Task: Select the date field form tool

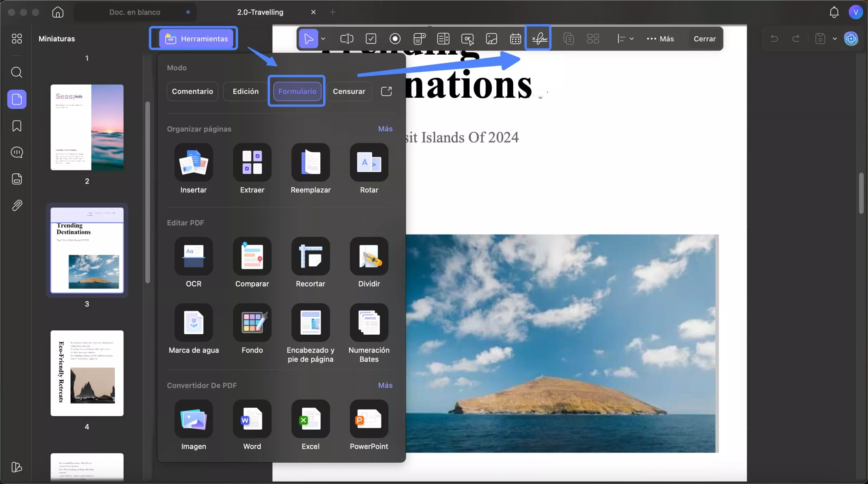Action: pos(515,39)
